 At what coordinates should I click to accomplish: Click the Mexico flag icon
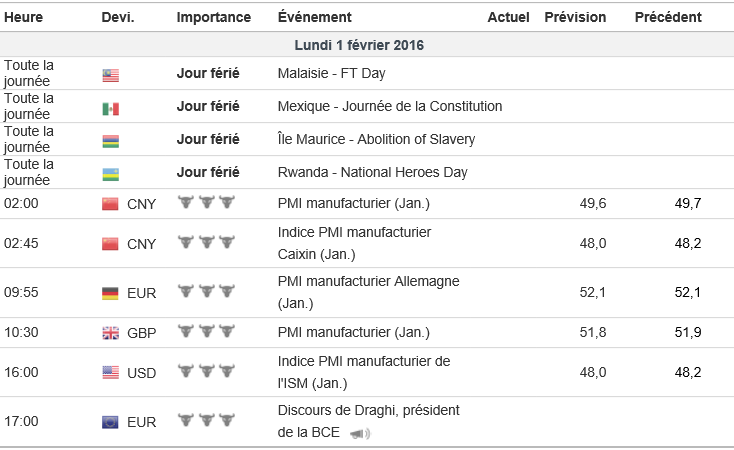[x=110, y=107]
